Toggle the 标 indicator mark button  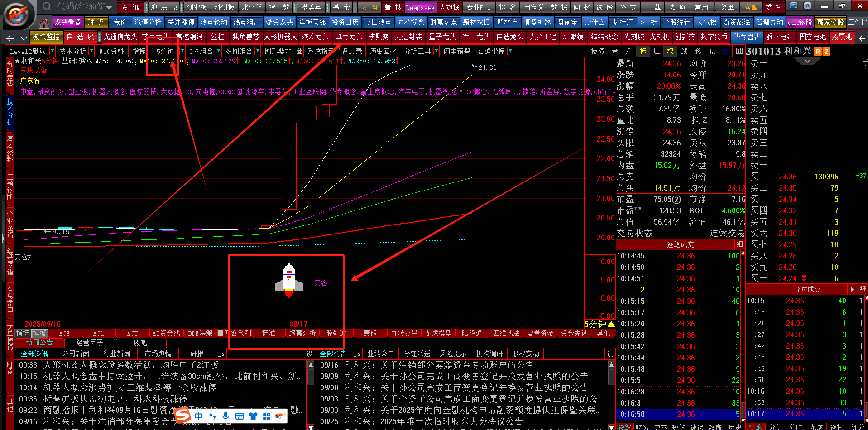pos(643,51)
